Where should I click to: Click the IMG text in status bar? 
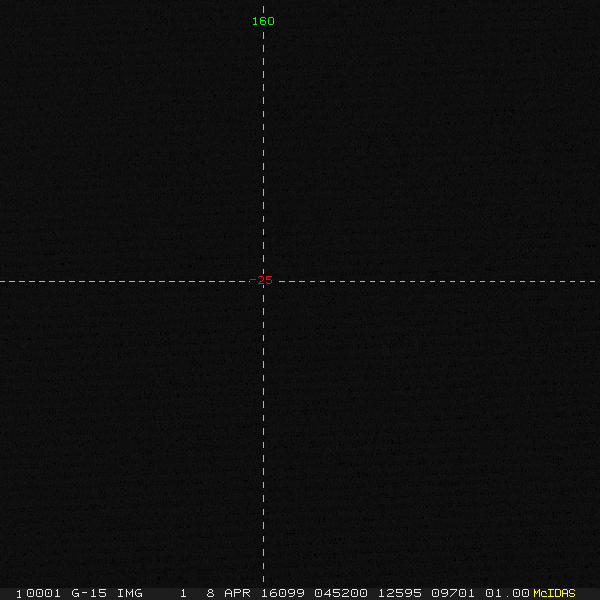[x=130, y=593]
